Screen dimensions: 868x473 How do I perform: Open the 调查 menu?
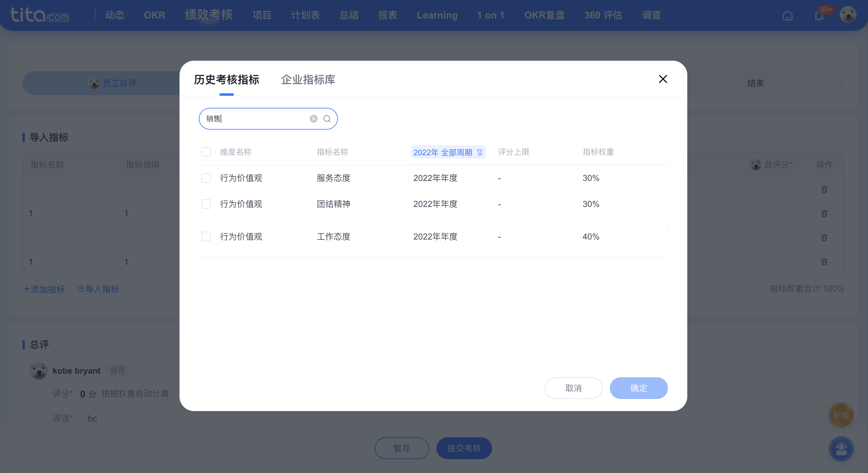tap(651, 15)
